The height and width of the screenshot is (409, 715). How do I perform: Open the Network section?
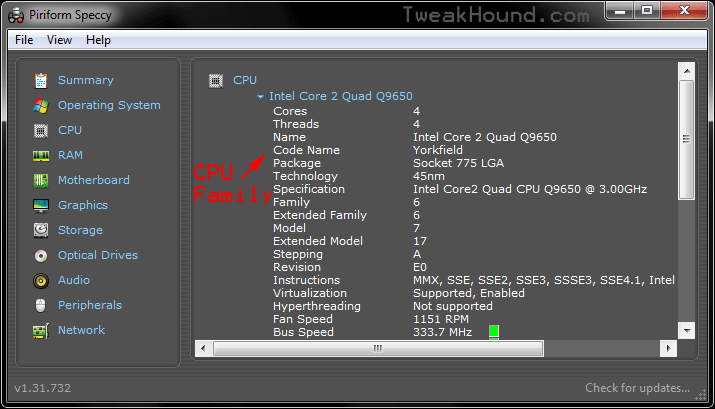click(81, 330)
